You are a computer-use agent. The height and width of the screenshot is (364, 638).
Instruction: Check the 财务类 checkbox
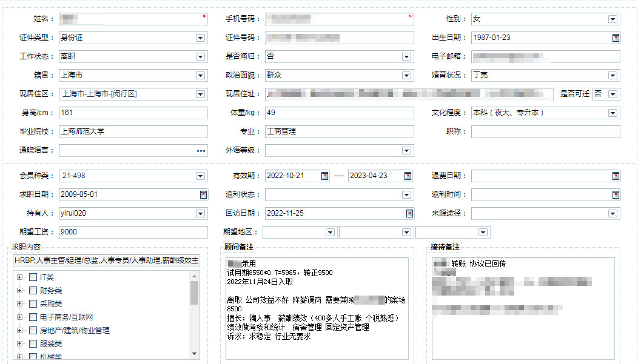pos(33,291)
